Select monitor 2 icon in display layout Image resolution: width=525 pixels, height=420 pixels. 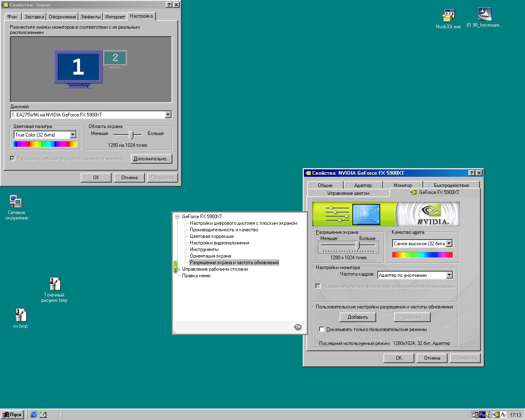click(115, 58)
